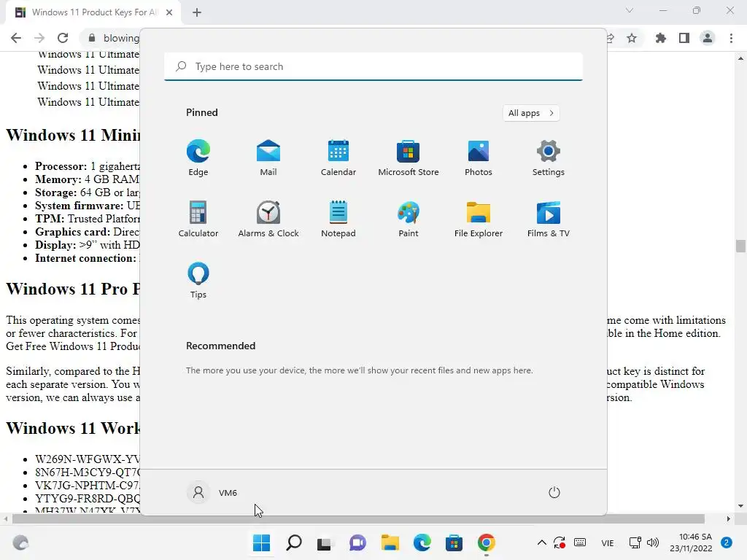Click the scroll down arrow
Image resolution: width=747 pixels, height=560 pixels.
pyautogui.click(x=740, y=506)
